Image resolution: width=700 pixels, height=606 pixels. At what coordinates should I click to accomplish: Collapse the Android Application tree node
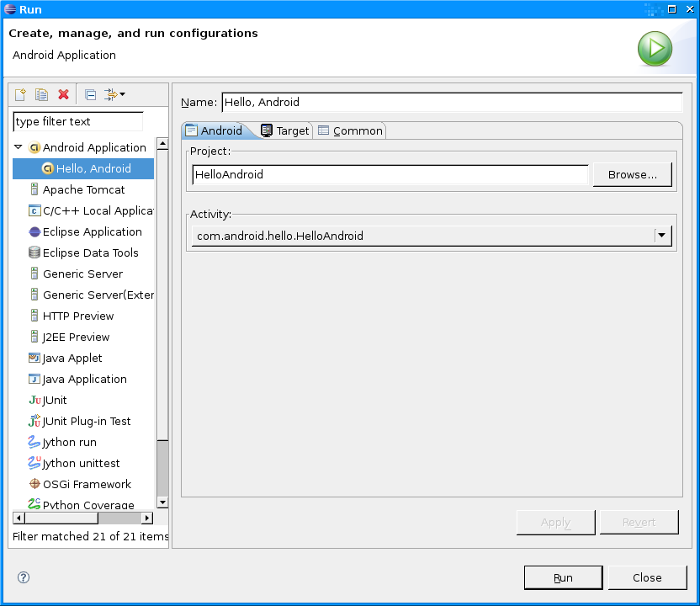click(19, 147)
